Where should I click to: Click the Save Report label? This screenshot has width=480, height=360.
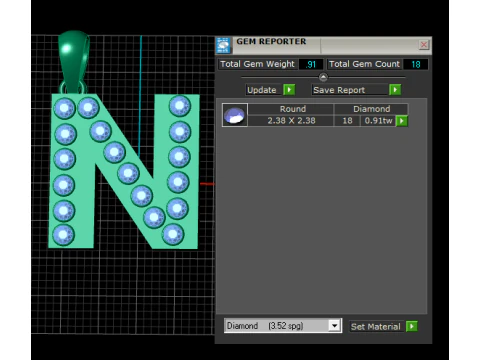pyautogui.click(x=339, y=90)
